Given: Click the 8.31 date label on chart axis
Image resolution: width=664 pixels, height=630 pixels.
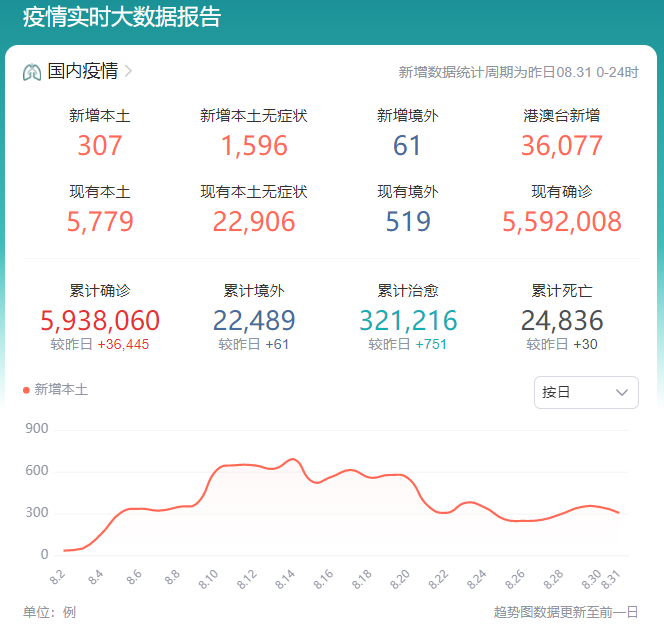Looking at the screenshot, I should 611,579.
